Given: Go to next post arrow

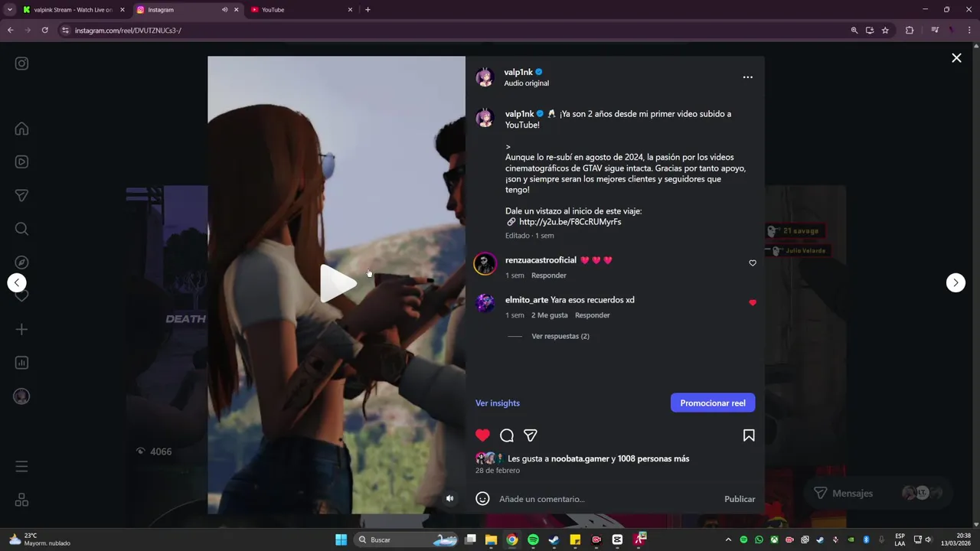Looking at the screenshot, I should (x=955, y=282).
